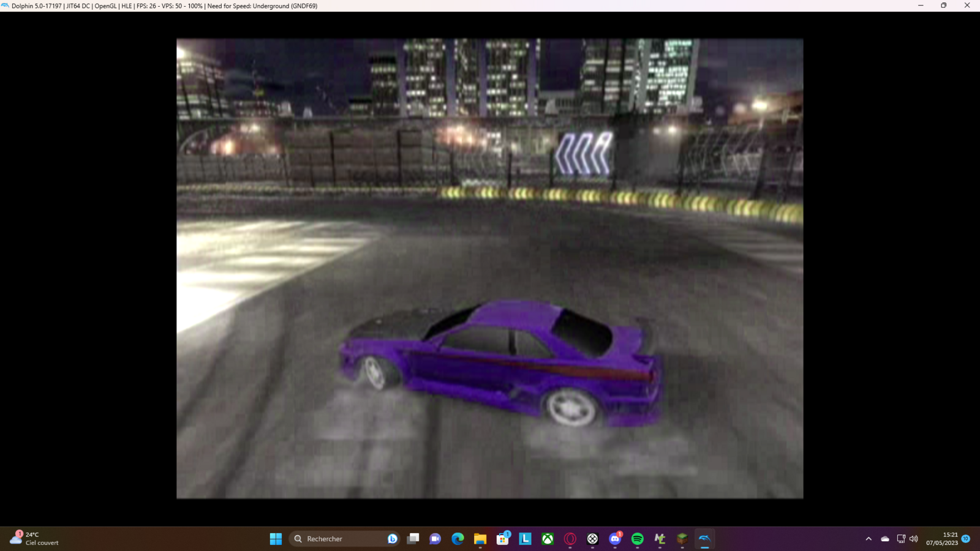Show hidden system tray icons
980x551 pixels.
869,539
